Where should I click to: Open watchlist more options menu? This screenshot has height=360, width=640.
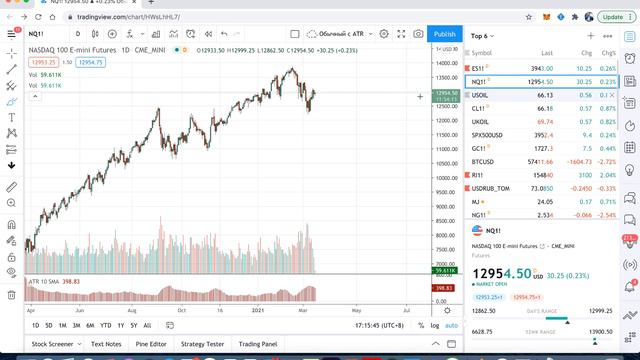(x=608, y=36)
